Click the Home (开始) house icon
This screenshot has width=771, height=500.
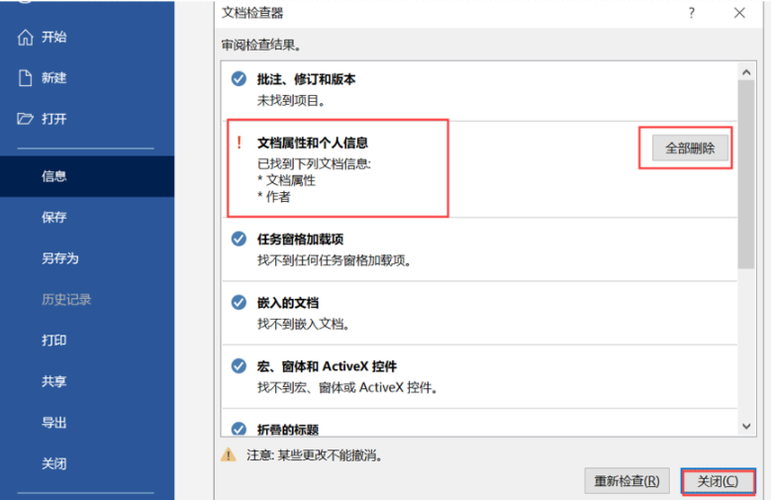pos(25,37)
